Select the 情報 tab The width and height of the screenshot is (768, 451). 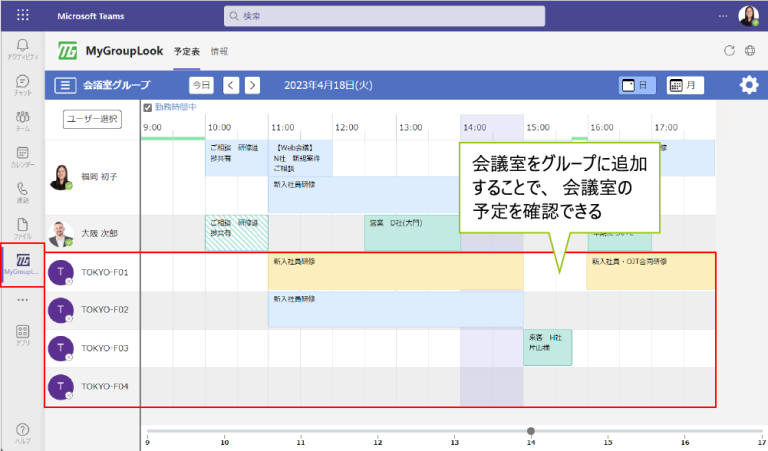point(219,51)
